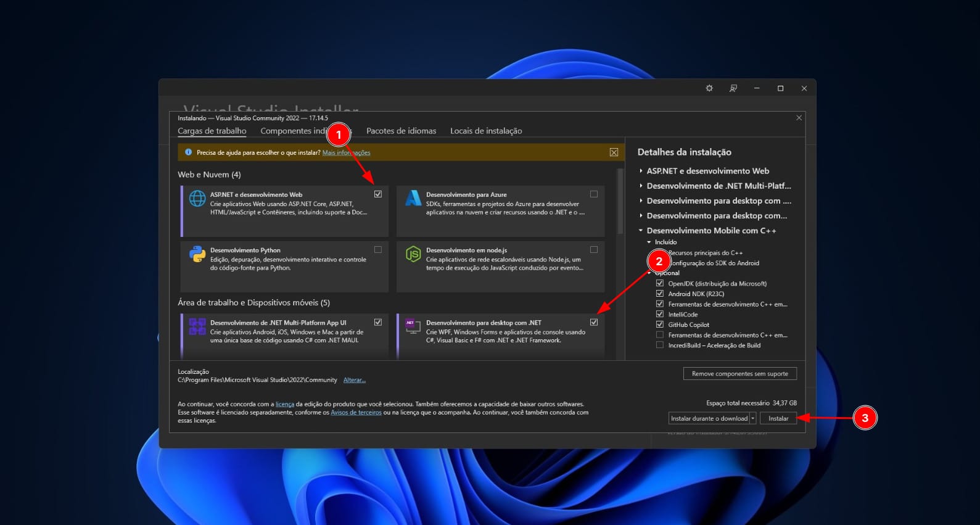The width and height of the screenshot is (980, 525).
Task: Maximize the Visual Studio Installer window
Action: point(780,88)
